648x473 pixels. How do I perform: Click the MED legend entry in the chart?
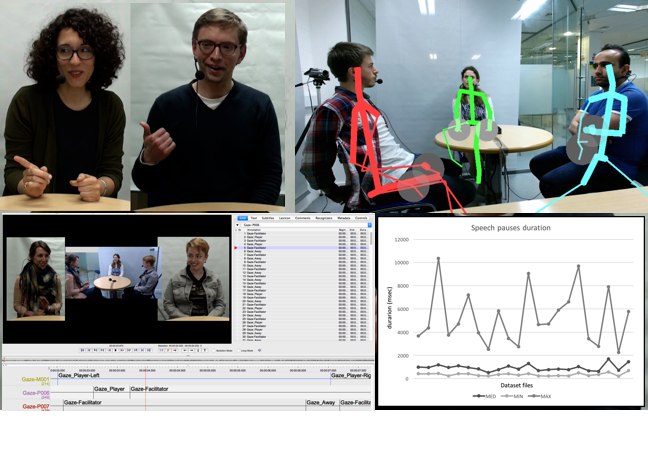coord(484,396)
